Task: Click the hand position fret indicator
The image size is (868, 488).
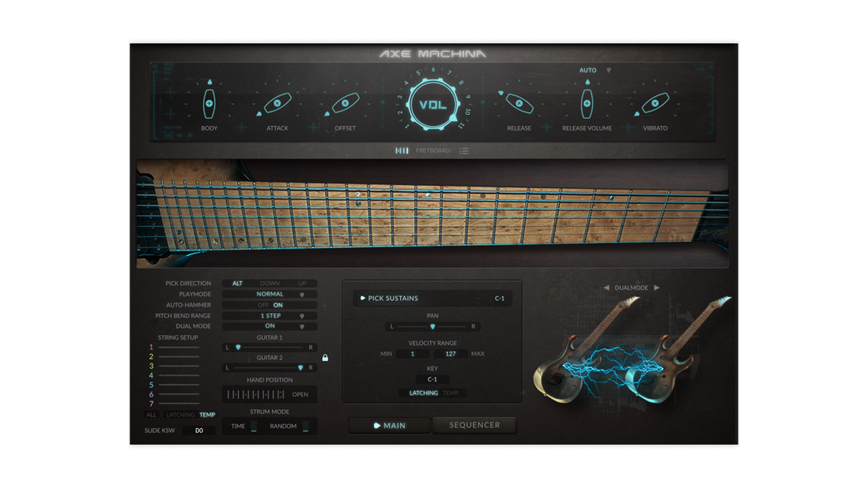Action: tap(255, 395)
